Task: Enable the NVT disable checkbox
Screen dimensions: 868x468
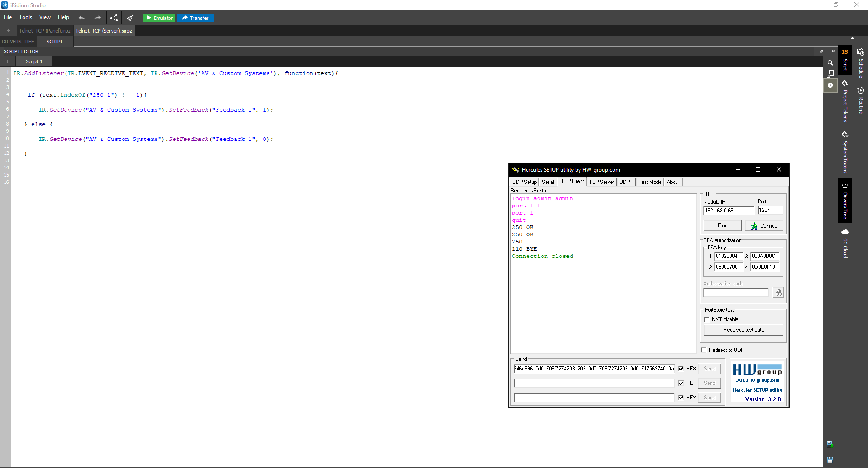Action: coord(707,319)
